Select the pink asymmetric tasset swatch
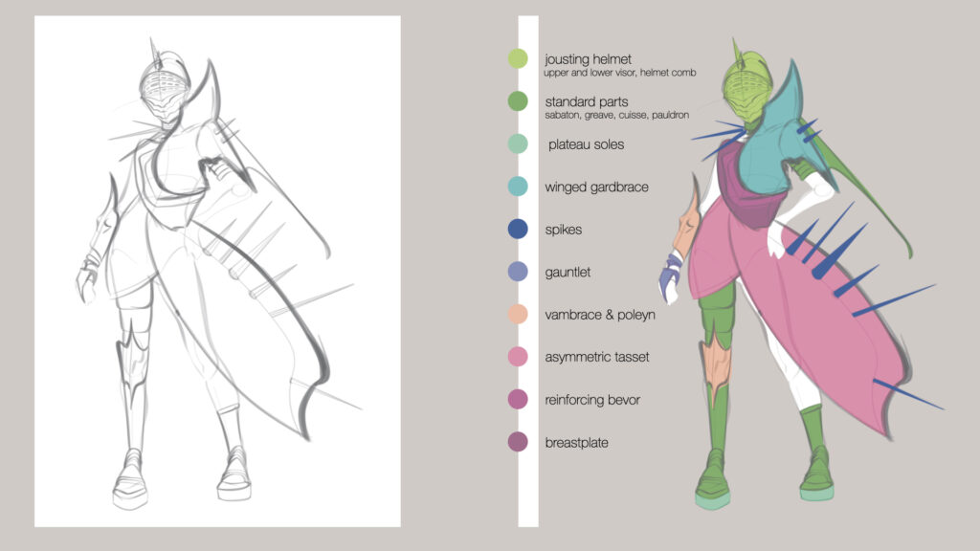The width and height of the screenshot is (980, 551). click(x=518, y=357)
